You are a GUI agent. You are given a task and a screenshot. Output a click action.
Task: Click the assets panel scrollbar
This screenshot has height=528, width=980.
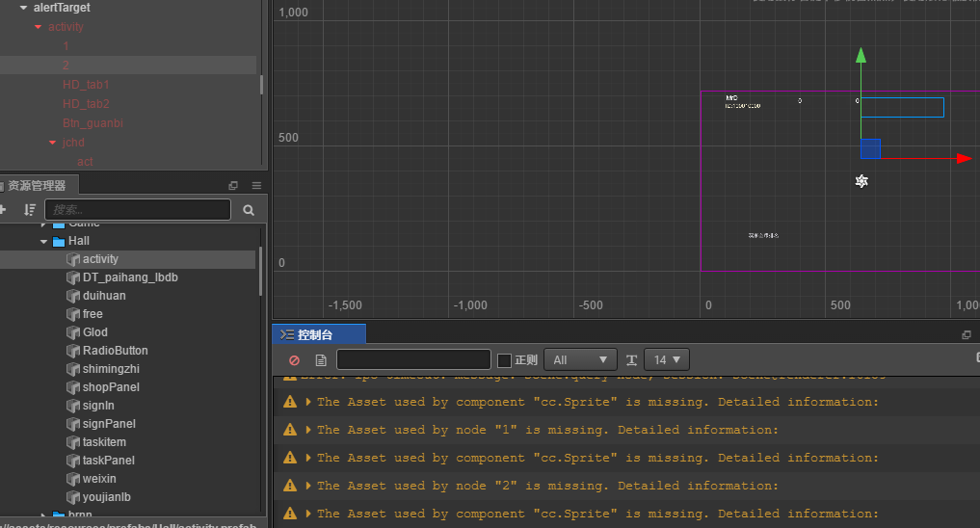coord(260,271)
